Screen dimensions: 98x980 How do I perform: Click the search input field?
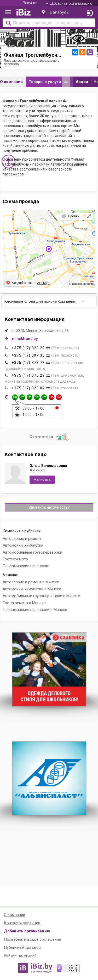point(49,23)
